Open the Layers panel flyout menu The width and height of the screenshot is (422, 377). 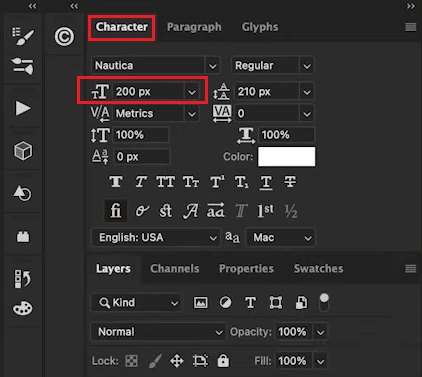click(x=410, y=269)
